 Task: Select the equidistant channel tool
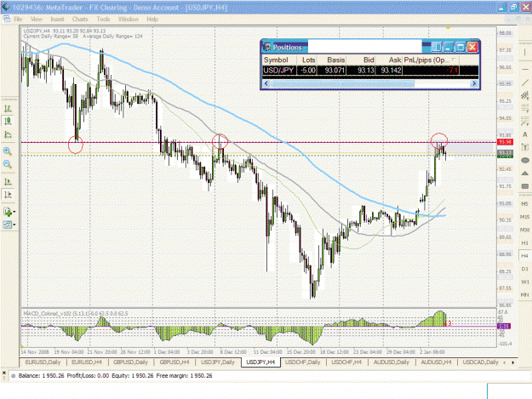coord(525,95)
